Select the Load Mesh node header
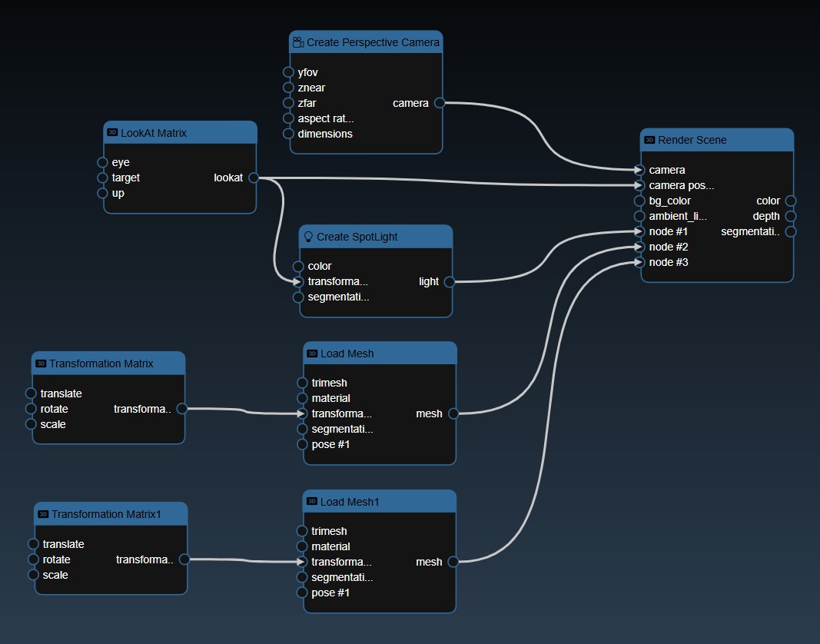Viewport: 820px width, 644px height. point(347,354)
